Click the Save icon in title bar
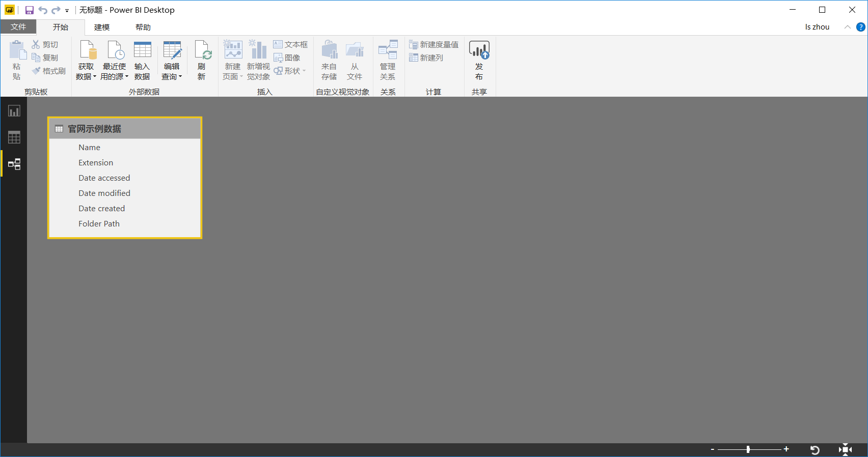 pyautogui.click(x=30, y=10)
